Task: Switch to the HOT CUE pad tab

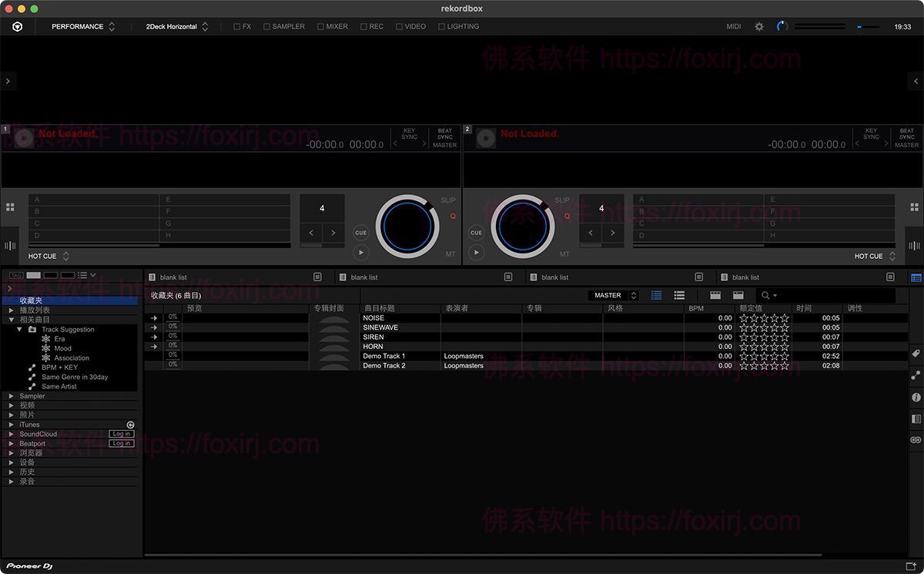Action: [x=42, y=256]
